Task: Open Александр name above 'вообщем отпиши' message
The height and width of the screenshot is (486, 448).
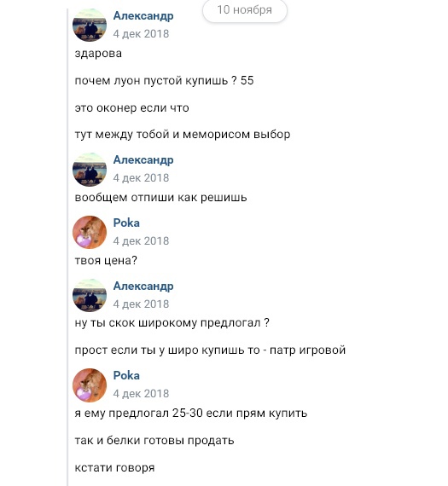Action: coord(143,160)
